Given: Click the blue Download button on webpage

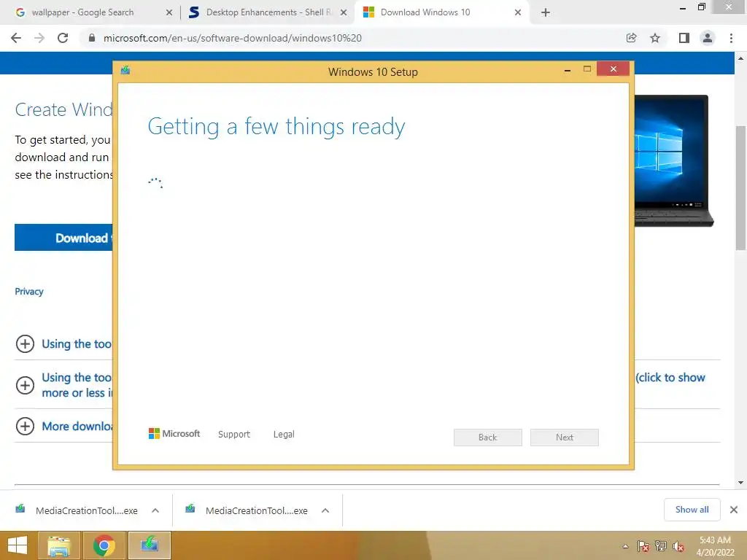Looking at the screenshot, I should (64, 238).
